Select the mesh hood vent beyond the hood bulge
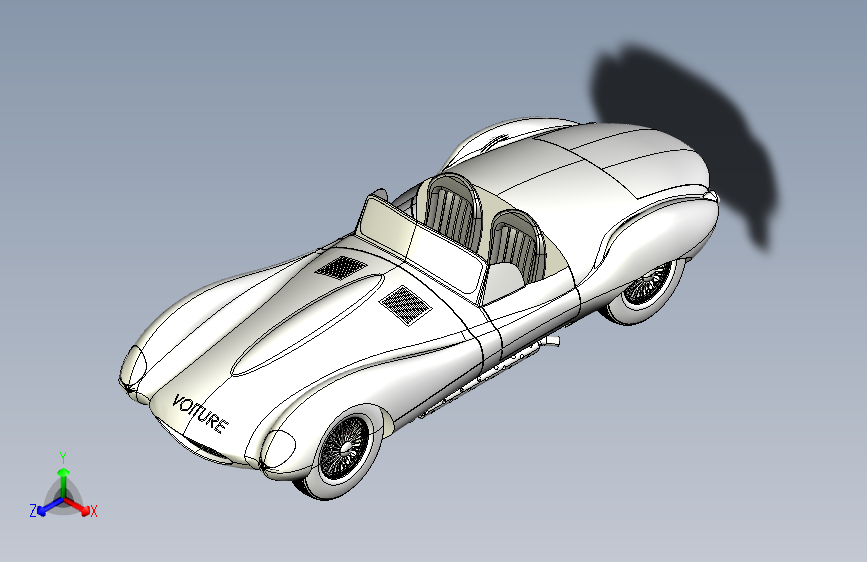Image resolution: width=867 pixels, height=562 pixels. tap(341, 268)
